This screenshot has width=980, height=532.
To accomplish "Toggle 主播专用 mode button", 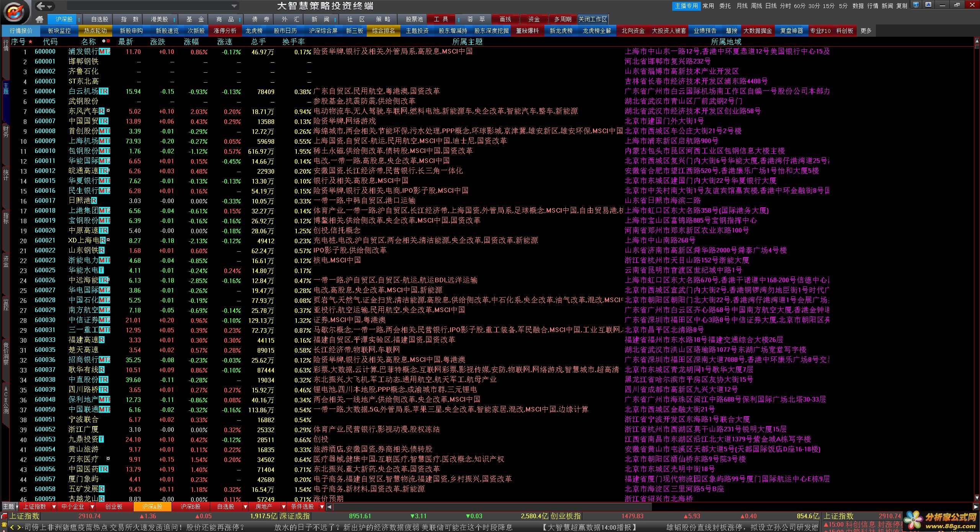I will [686, 6].
